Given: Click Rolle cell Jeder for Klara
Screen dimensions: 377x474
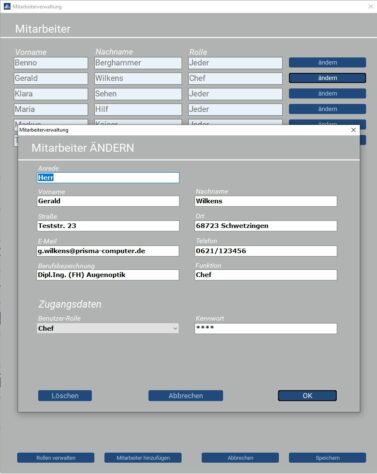Looking at the screenshot, I should [235, 94].
